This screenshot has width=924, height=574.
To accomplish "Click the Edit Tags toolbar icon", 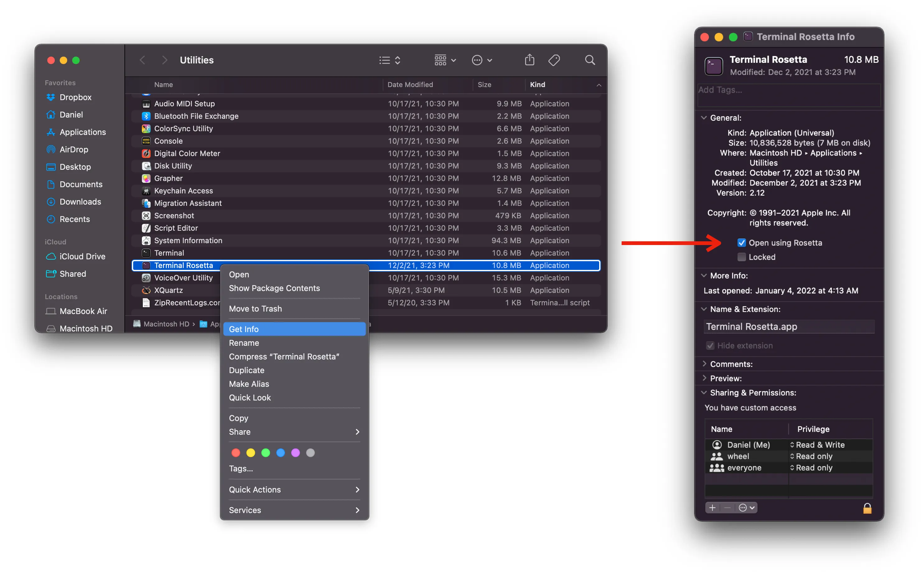I will (554, 60).
